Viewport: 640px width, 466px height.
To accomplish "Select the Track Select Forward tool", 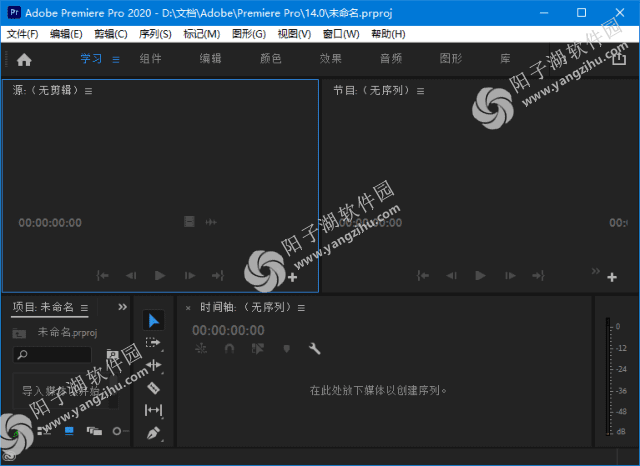I will (x=153, y=343).
